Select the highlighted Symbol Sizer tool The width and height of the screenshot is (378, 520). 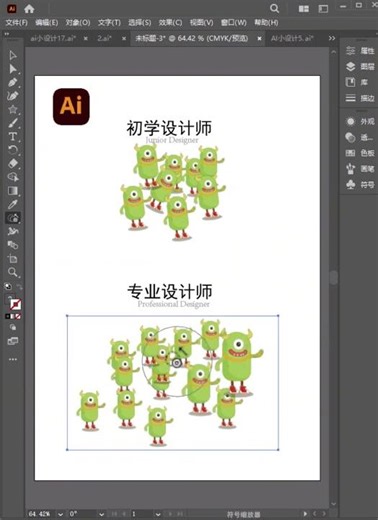point(13,218)
